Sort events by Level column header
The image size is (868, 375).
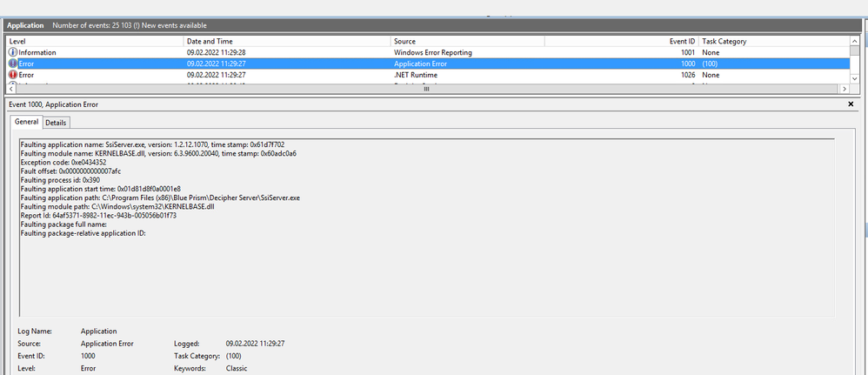click(95, 41)
